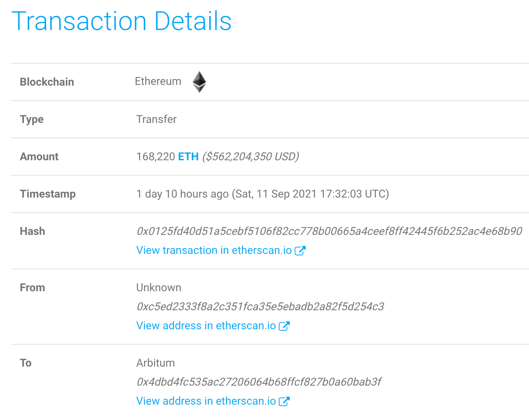Click the Ethereum logo beside the Blockchain label
The image size is (529, 420).
click(x=199, y=82)
